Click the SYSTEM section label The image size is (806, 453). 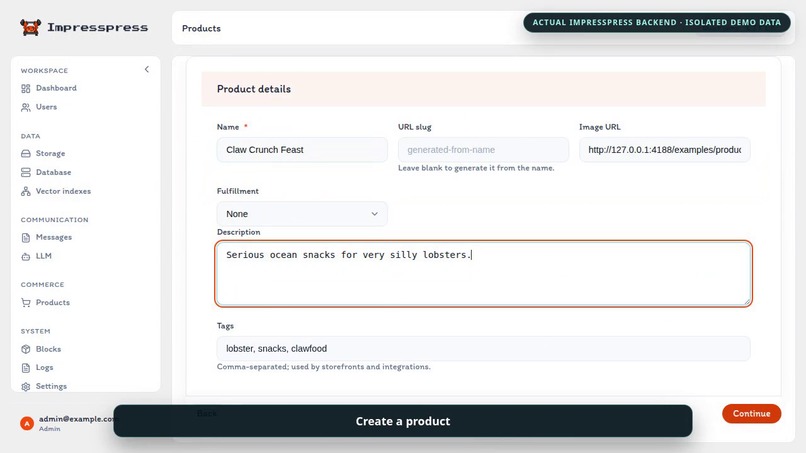tap(35, 331)
